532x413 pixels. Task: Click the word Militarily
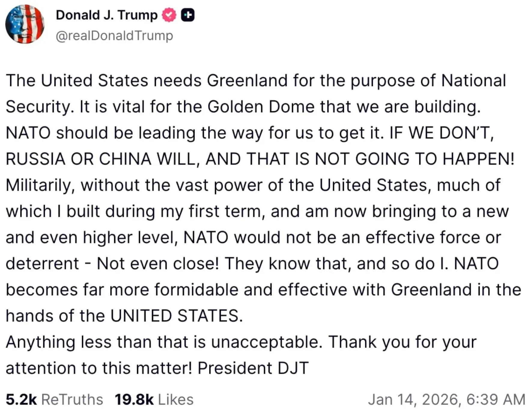(40, 185)
